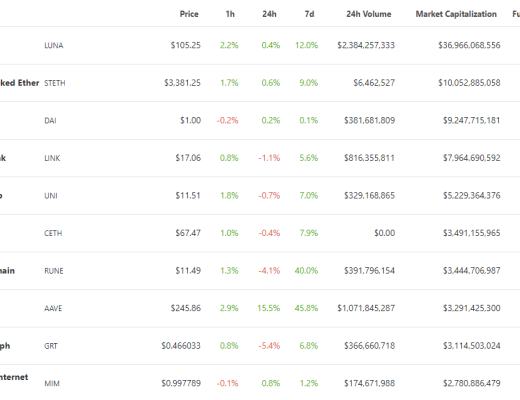The height and width of the screenshot is (400, 520).
Task: Click AAVE's 15.5% 24h change
Action: 268,308
